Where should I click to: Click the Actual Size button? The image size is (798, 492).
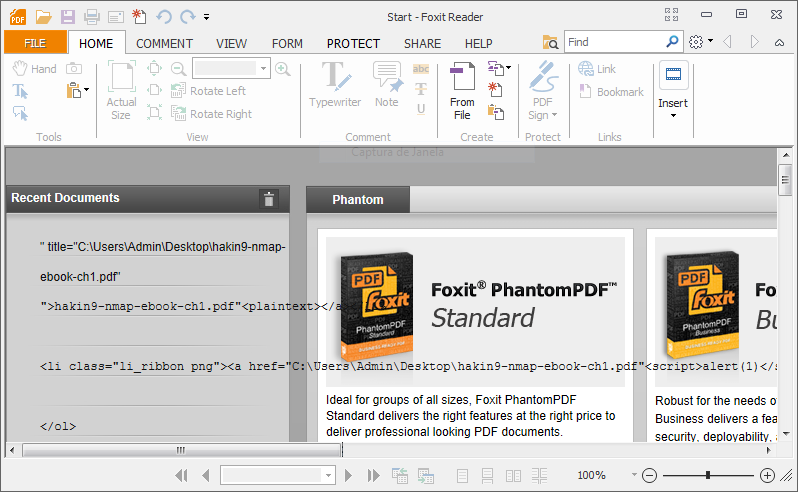click(121, 91)
